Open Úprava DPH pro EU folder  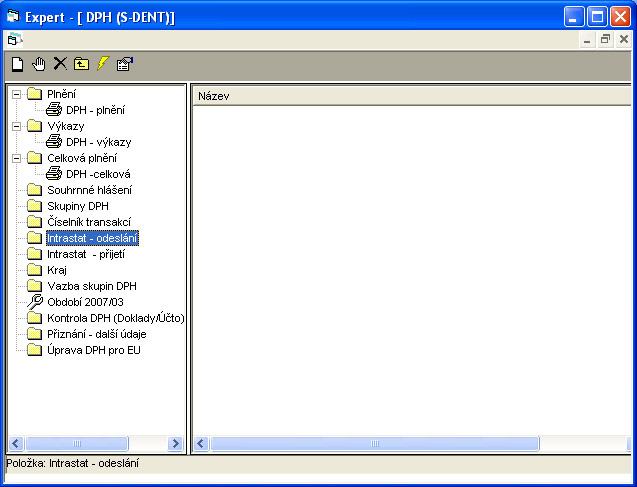click(x=93, y=350)
